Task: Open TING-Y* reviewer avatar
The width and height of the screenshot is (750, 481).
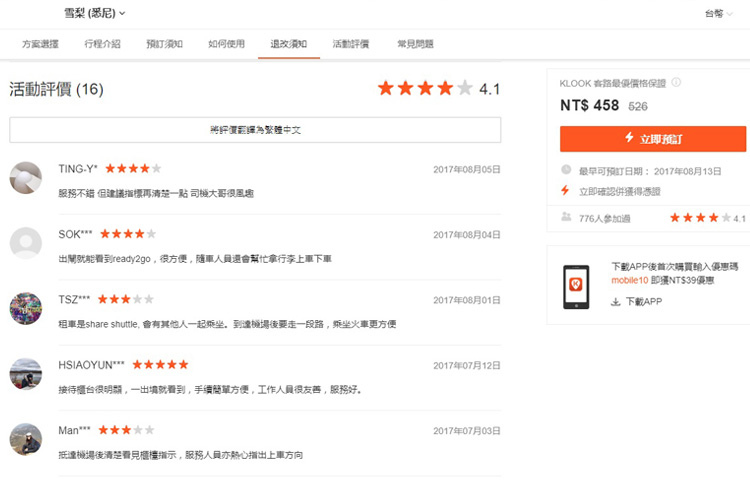Action: tap(26, 178)
